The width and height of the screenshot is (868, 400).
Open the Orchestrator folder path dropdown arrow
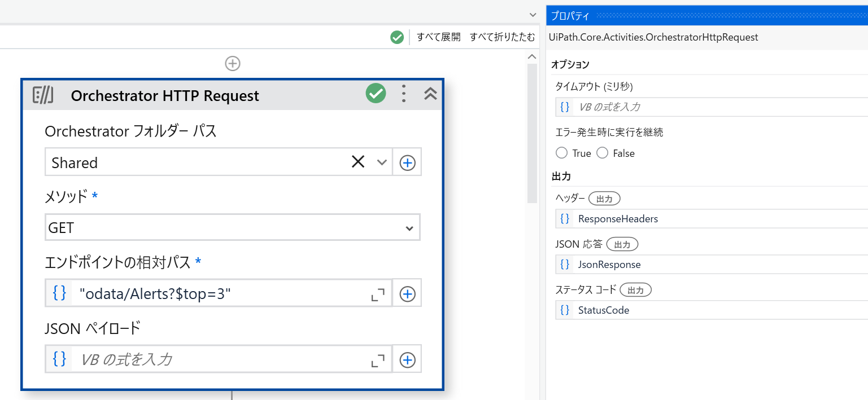[382, 162]
